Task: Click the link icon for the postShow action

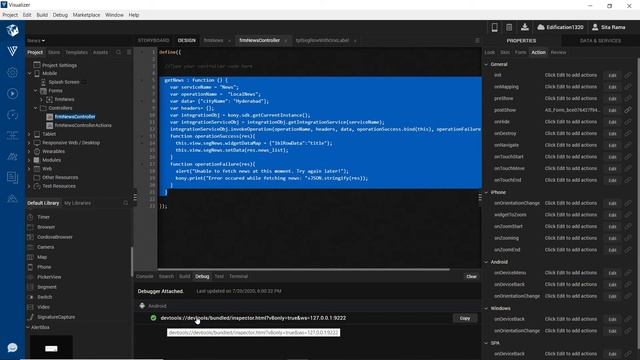Action: (x=628, y=110)
